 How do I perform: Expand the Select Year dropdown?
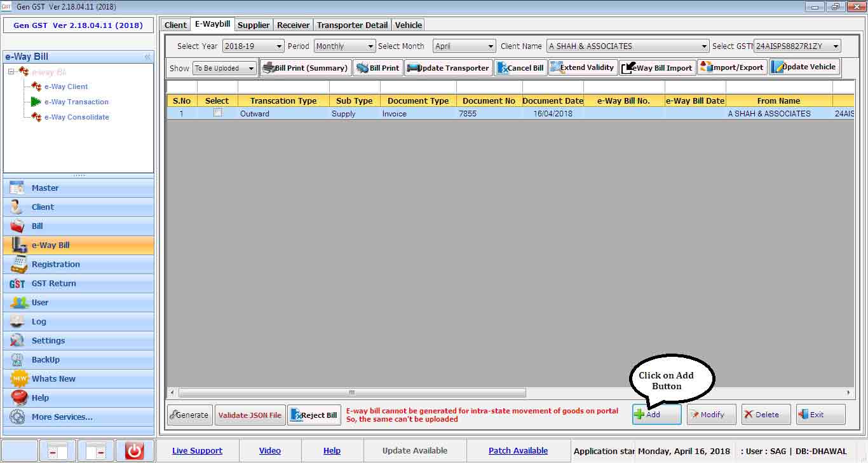point(279,46)
